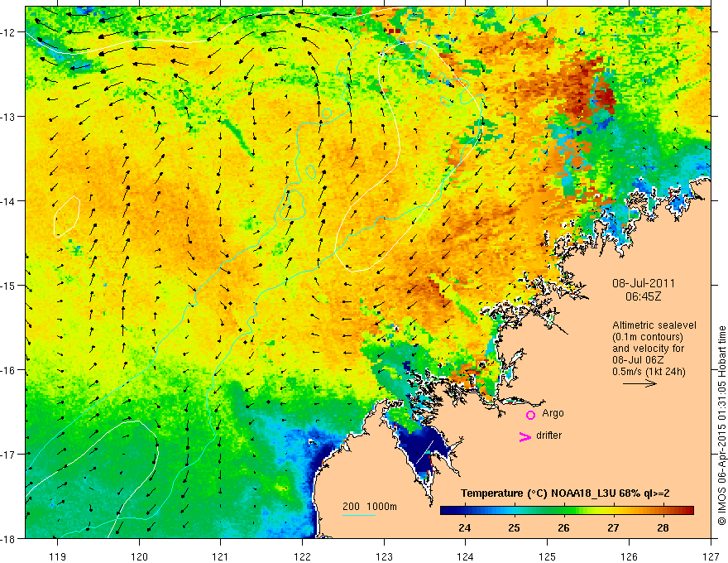Click the '0.5m/s (1kt 24h)' scale text

[649, 372]
